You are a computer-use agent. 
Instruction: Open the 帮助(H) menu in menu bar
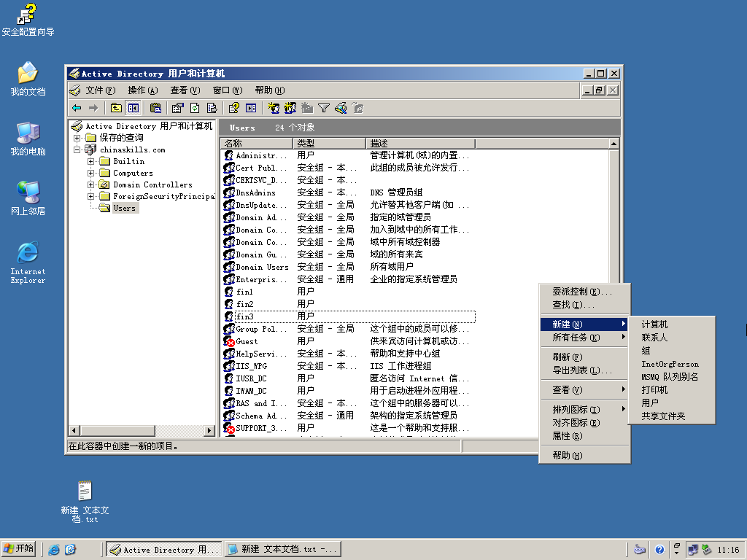click(270, 90)
